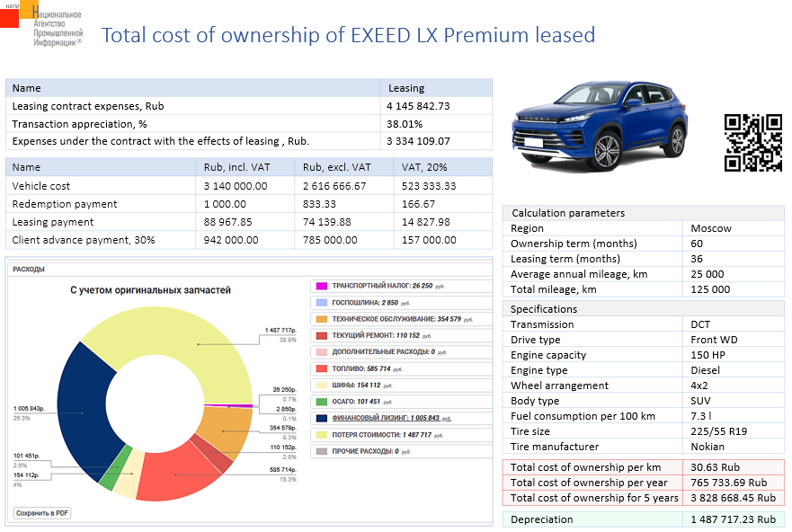Click the orange maintenance slice of the donut chart
792x532 pixels.
point(225,431)
